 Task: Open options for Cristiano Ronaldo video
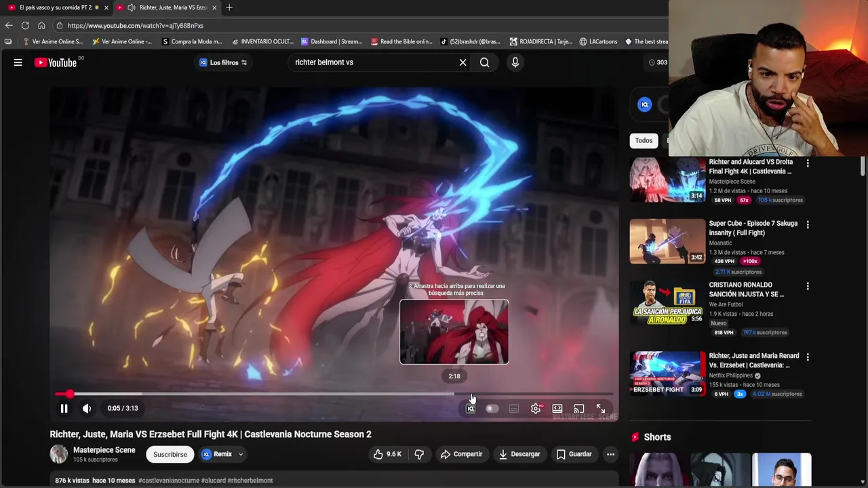pos(808,286)
